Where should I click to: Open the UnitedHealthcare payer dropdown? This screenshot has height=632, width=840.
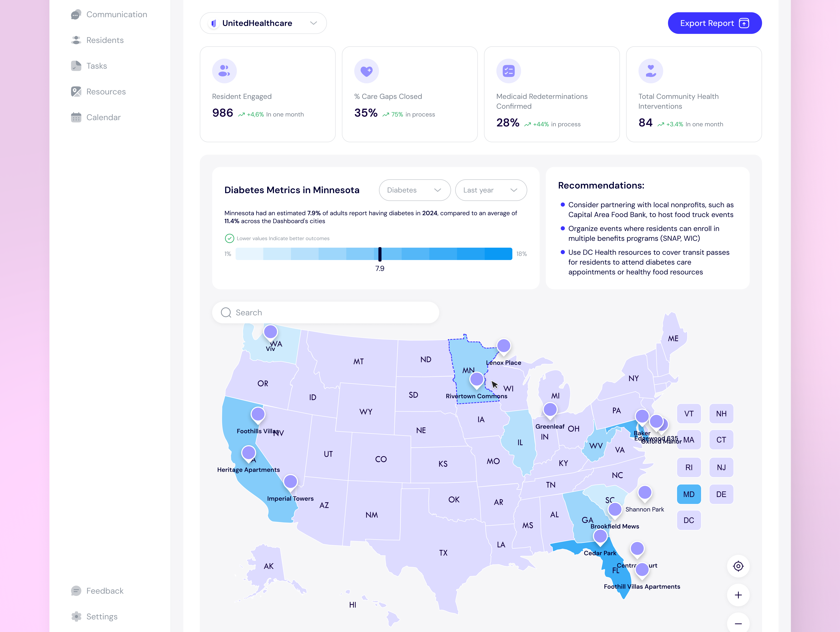pos(263,23)
